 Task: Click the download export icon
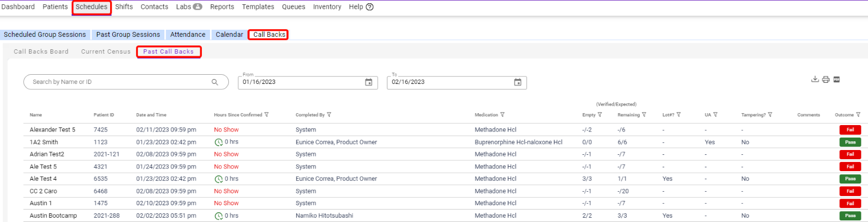pyautogui.click(x=814, y=79)
